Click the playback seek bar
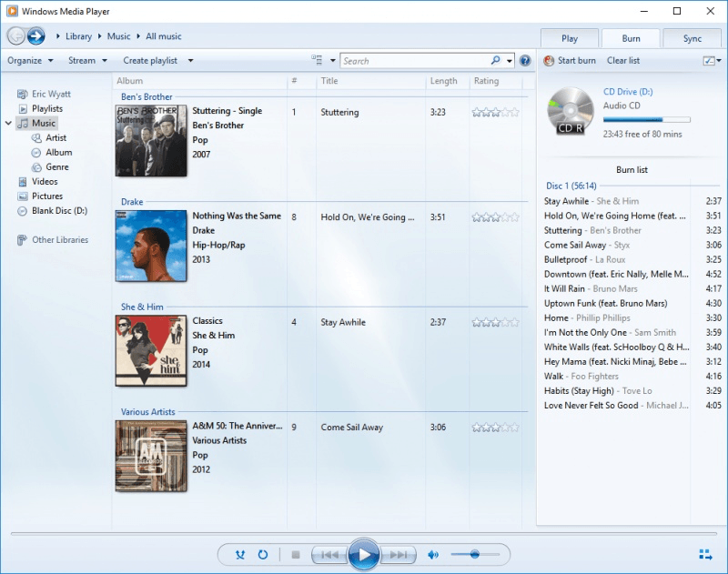The width and height of the screenshot is (728, 574). tap(364, 534)
